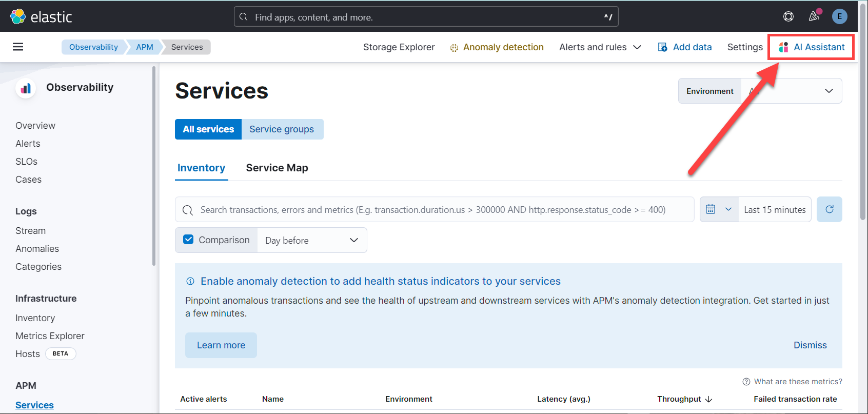Open the newsfeed notifications icon

[814, 16]
